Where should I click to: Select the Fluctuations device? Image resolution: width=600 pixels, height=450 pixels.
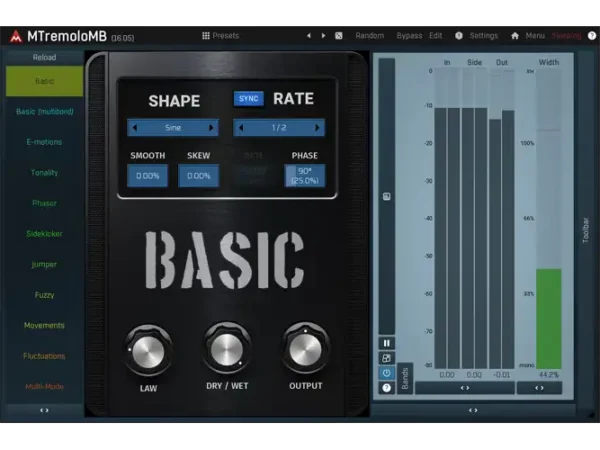[44, 356]
